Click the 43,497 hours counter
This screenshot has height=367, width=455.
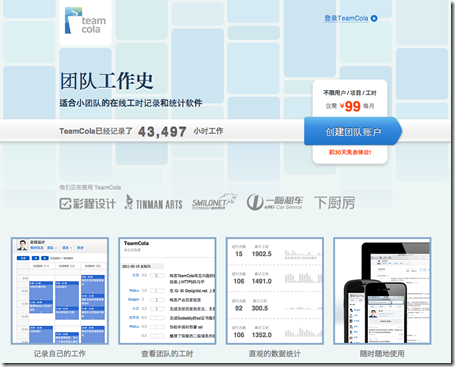tap(162, 132)
